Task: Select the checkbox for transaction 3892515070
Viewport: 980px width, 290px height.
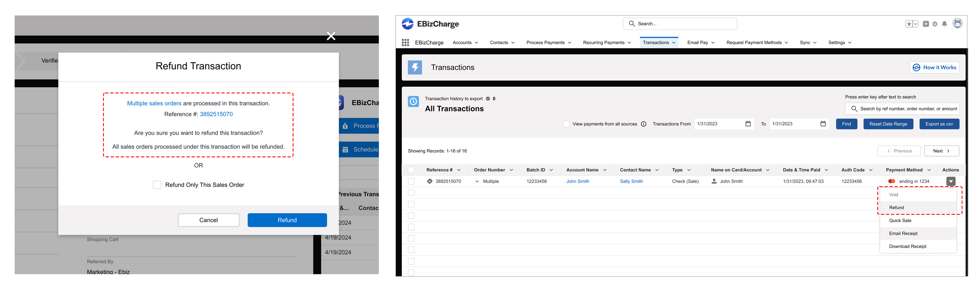Action: (411, 181)
